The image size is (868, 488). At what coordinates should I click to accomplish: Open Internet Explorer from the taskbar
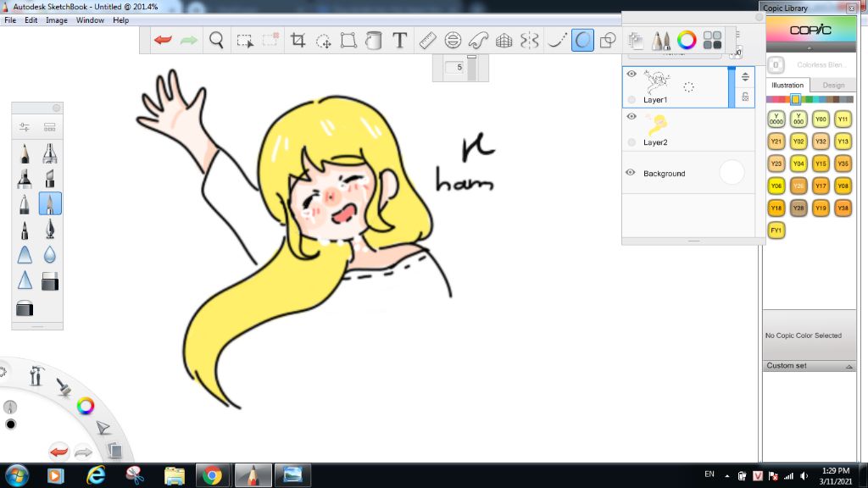96,475
